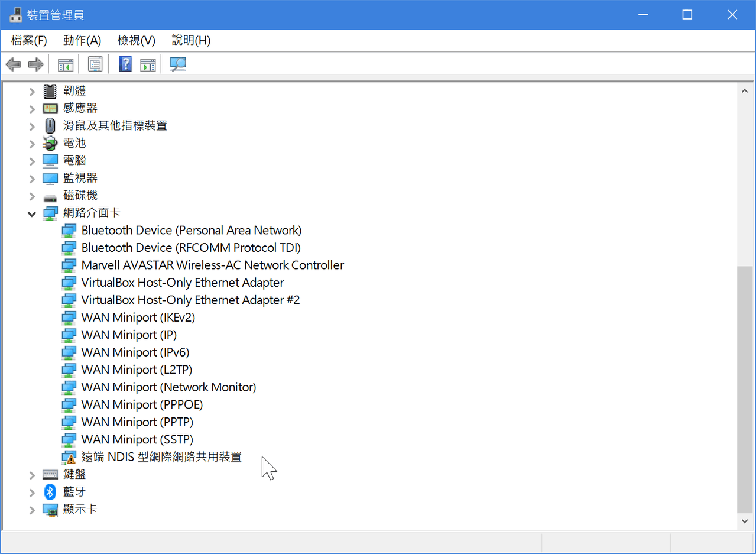
Task: Click the Help toolbar icon
Action: pos(125,64)
